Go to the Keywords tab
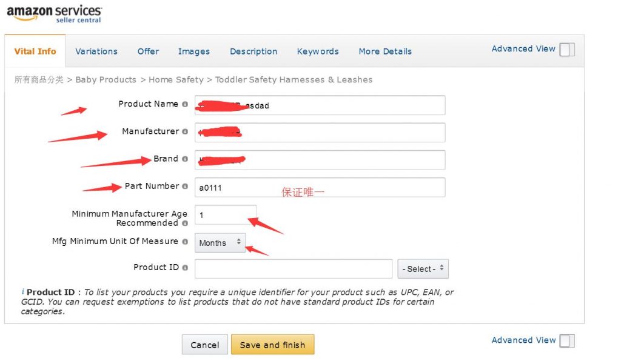Viewport: 621px width, 364px height. tap(318, 51)
